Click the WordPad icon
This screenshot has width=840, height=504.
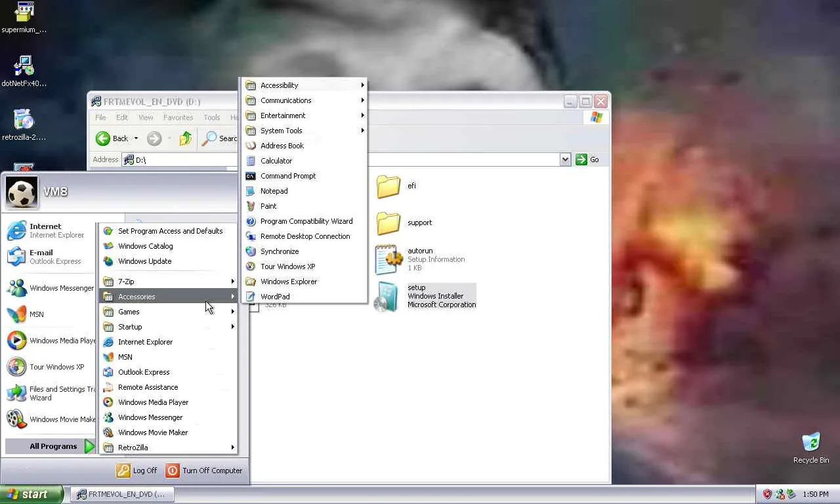251,297
